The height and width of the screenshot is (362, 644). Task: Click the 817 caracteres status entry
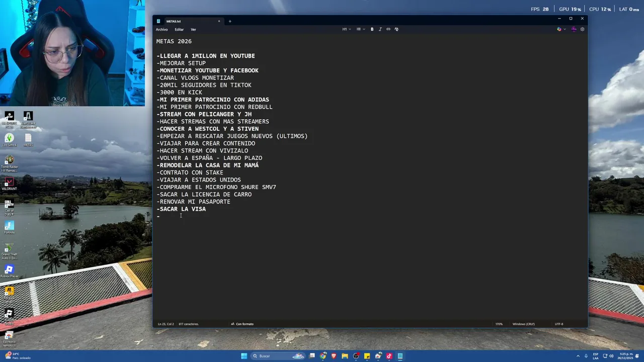tap(189, 324)
